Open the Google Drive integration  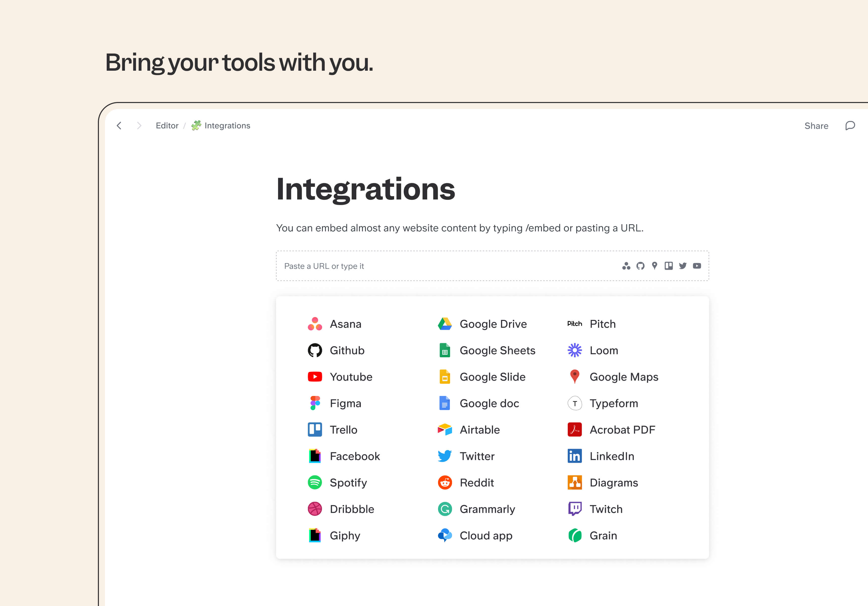point(493,324)
